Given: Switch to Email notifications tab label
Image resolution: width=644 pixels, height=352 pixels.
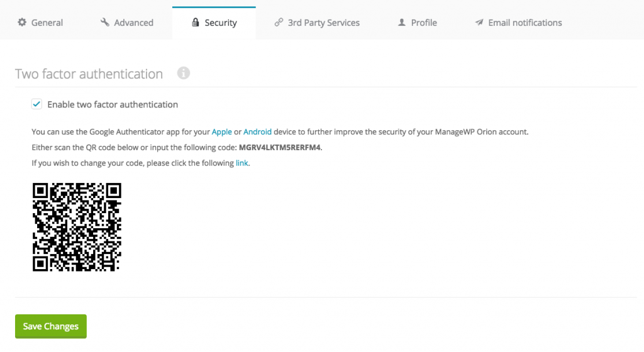Looking at the screenshot, I should (x=525, y=23).
